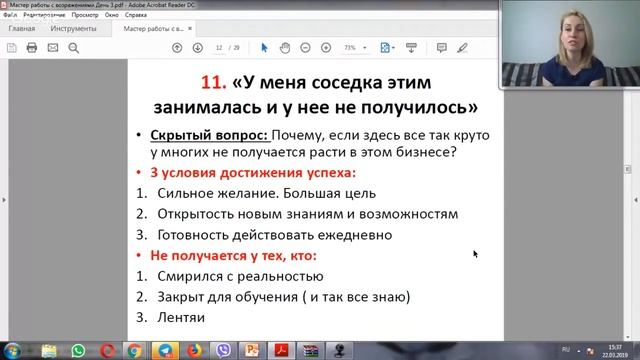Screen dimensions: 640x360
Task: Switch to Adobe Acrobat Reader taskbar icon
Action: [x=281, y=351]
